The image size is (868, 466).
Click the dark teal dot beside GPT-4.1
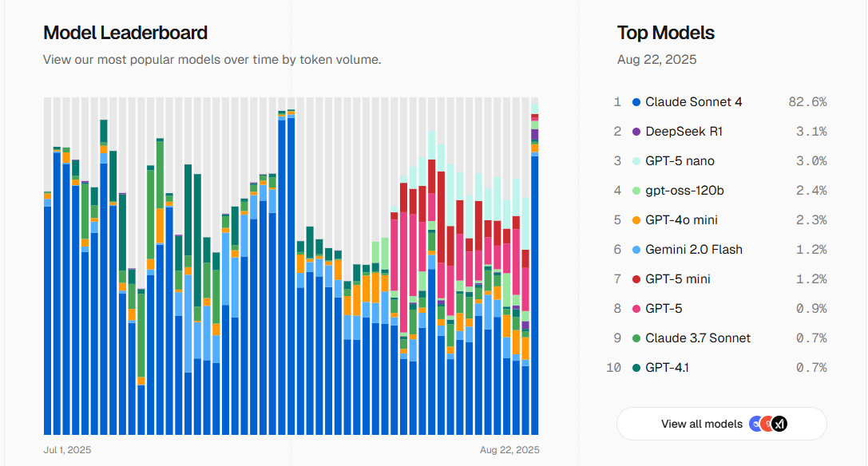(x=636, y=368)
